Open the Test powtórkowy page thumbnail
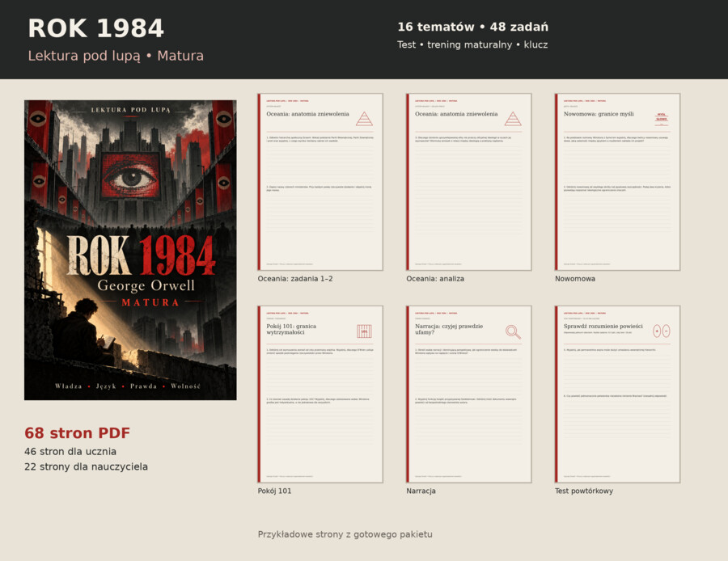The height and width of the screenshot is (561, 728). click(617, 394)
